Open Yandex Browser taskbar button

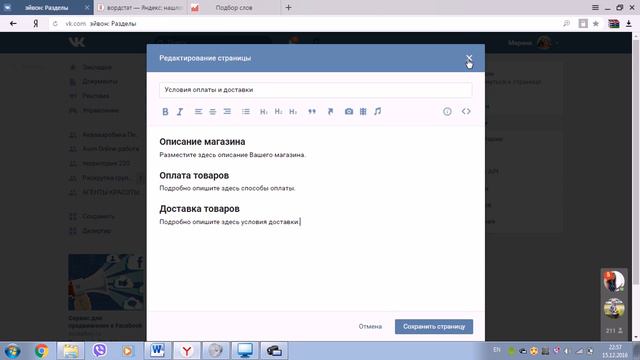pyautogui.click(x=187, y=351)
